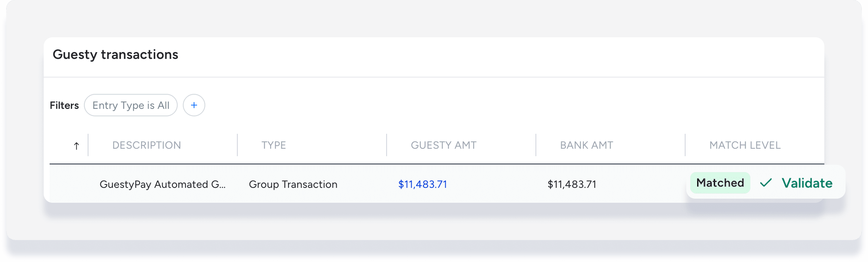The width and height of the screenshot is (868, 262).
Task: Click the divider between Guesty Amt and Bank Amt
Action: [x=536, y=145]
